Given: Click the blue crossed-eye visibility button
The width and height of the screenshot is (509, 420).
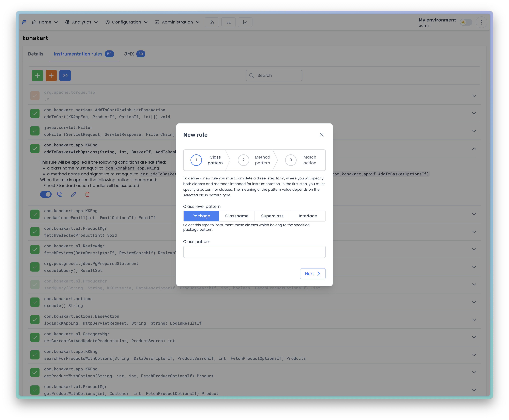Looking at the screenshot, I should click(65, 76).
